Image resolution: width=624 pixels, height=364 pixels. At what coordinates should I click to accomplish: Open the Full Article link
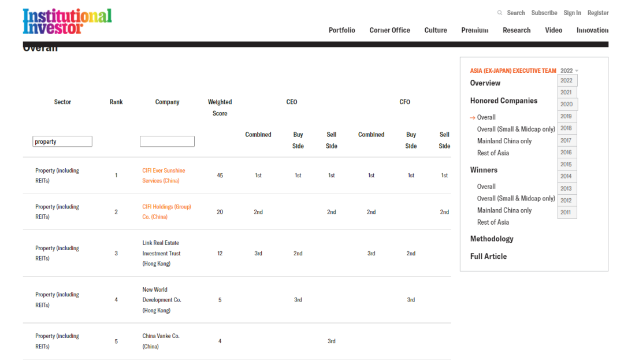[x=488, y=257]
